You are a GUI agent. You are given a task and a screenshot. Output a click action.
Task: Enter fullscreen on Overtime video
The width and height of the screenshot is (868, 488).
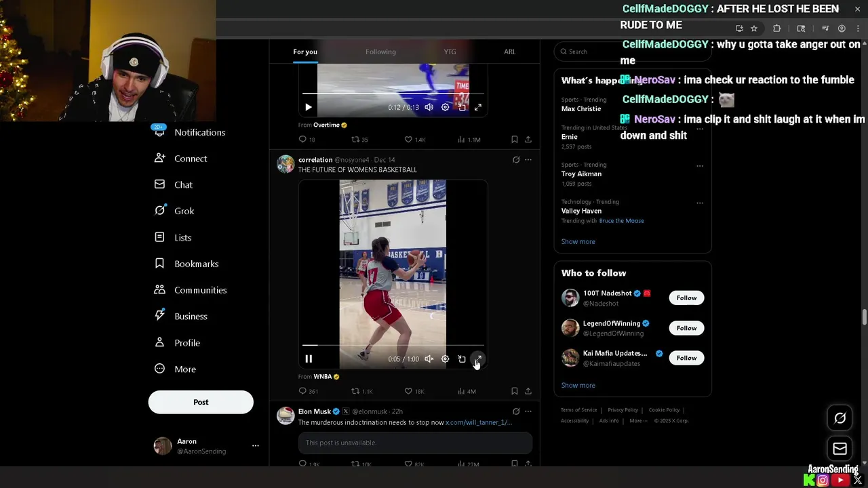click(x=478, y=107)
